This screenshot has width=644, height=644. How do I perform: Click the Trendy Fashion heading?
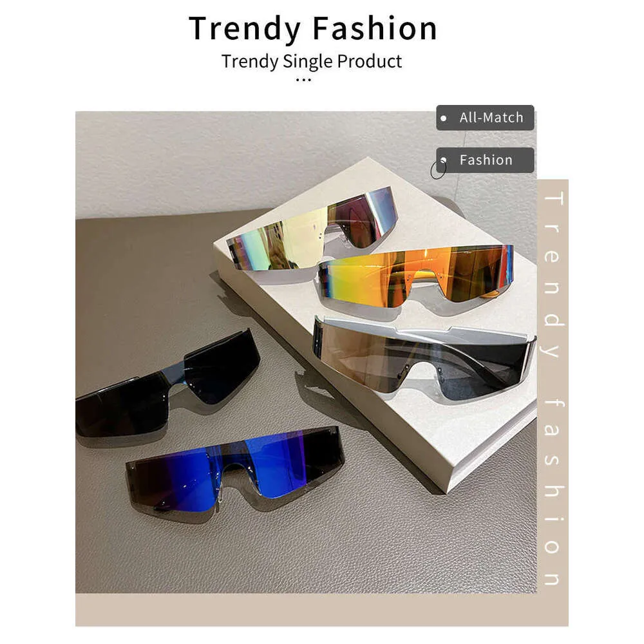tap(312, 28)
